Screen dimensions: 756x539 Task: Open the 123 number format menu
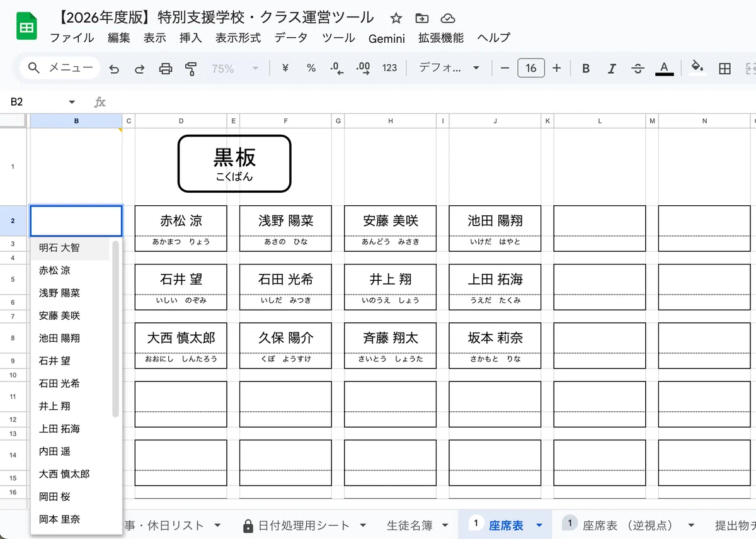pyautogui.click(x=389, y=68)
